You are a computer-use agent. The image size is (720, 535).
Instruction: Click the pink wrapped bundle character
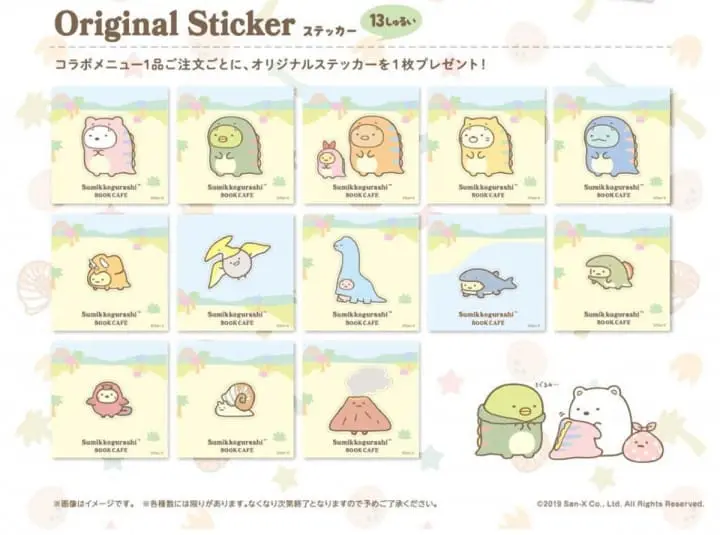click(x=640, y=440)
